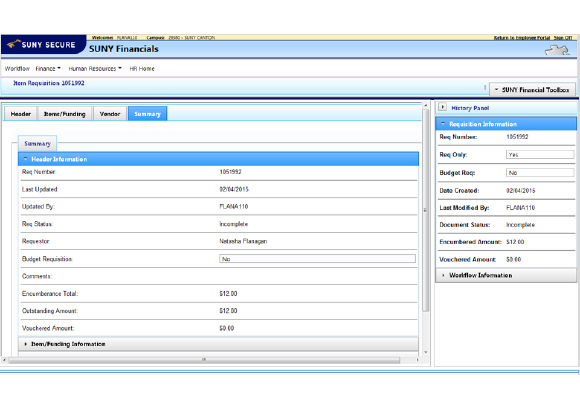This screenshot has height=410, width=580.
Task: Click the vertical scrollbar of summary pane
Action: pos(425,210)
